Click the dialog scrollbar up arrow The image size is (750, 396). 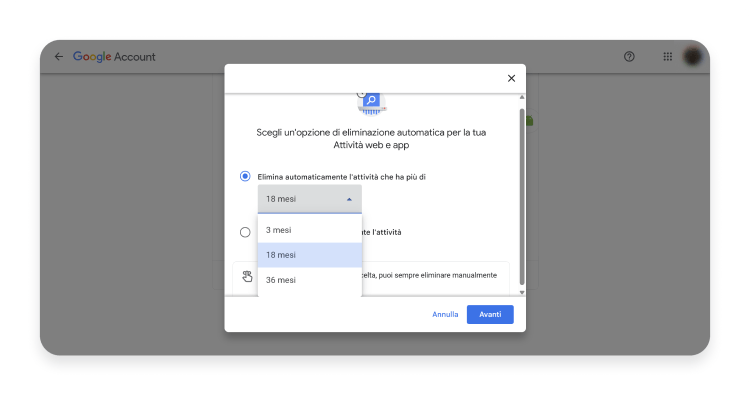pos(522,98)
